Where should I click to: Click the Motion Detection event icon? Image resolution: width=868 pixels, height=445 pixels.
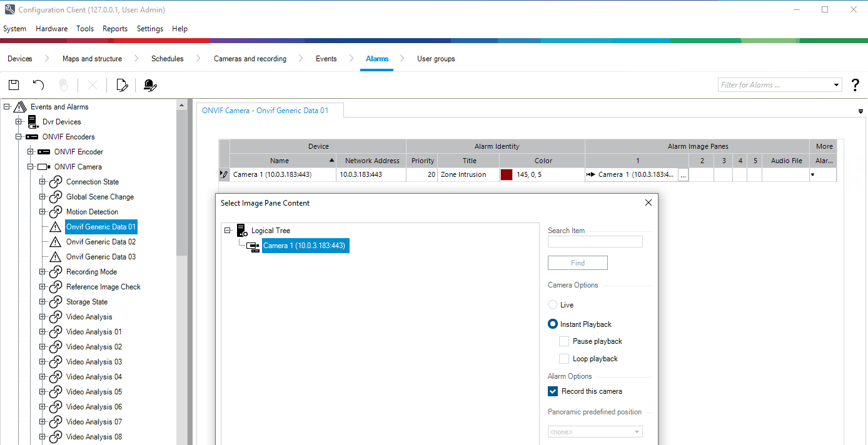pos(56,212)
